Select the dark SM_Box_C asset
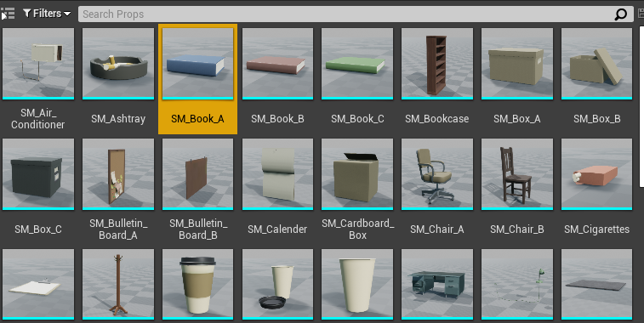 38,190
